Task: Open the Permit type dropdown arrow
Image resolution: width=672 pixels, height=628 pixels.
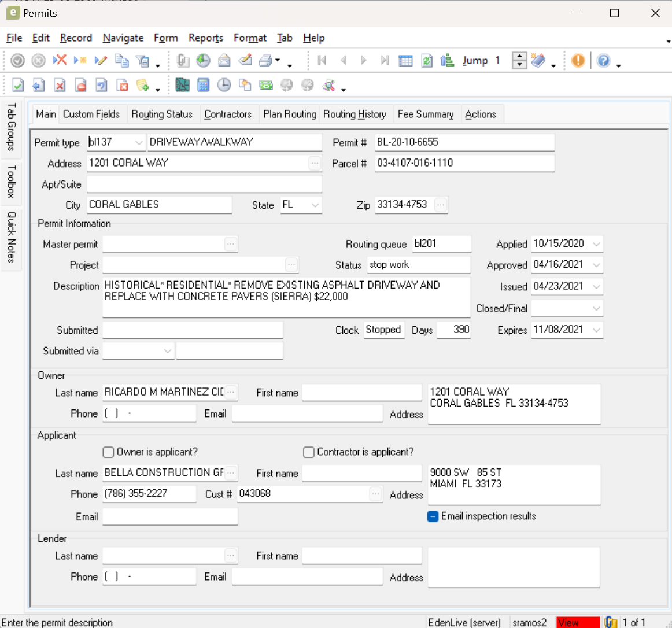Action: 139,142
